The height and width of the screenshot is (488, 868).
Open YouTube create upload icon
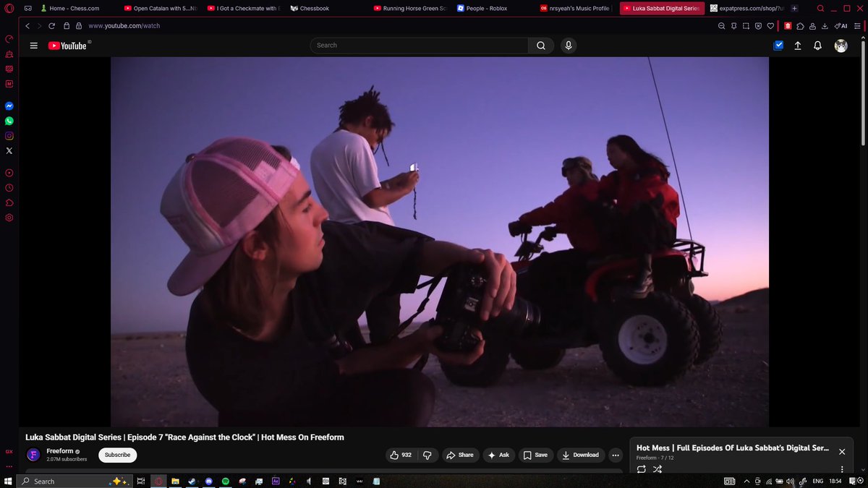pos(798,46)
